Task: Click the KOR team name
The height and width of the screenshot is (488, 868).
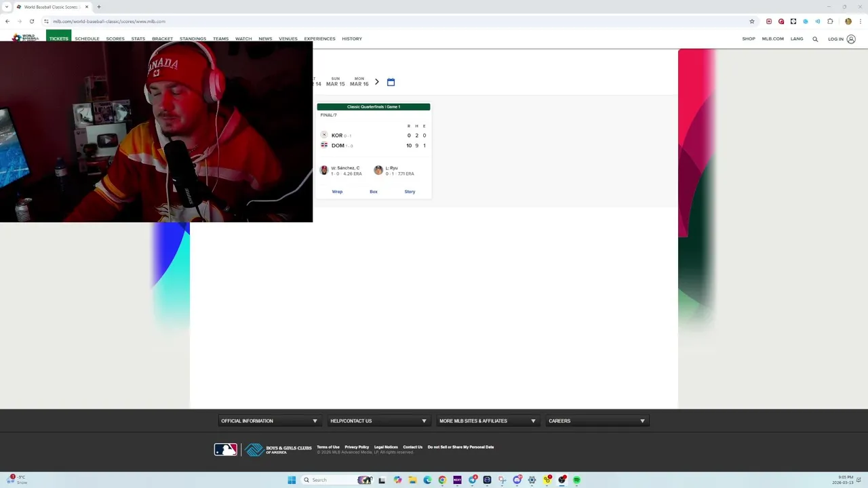Action: [x=337, y=136]
